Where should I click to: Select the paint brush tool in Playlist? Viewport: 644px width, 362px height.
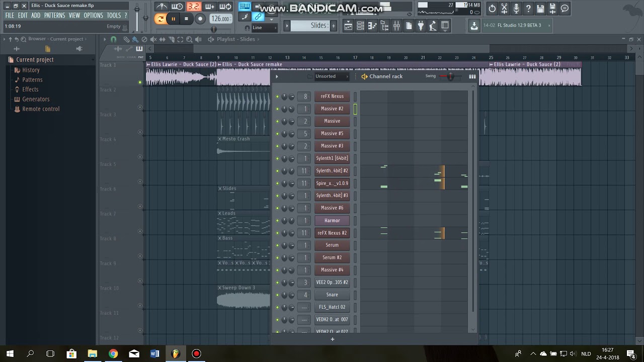point(135,39)
